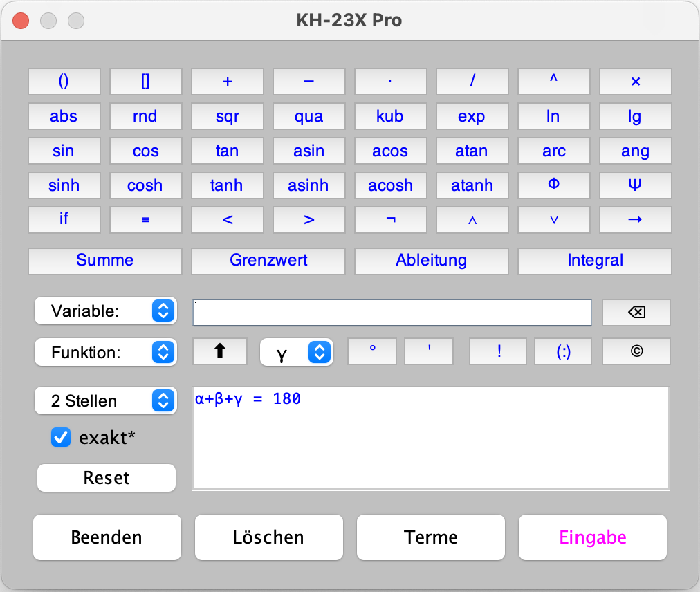This screenshot has height=592, width=700.
Task: Insert the Psi Ψ function
Action: click(x=635, y=185)
